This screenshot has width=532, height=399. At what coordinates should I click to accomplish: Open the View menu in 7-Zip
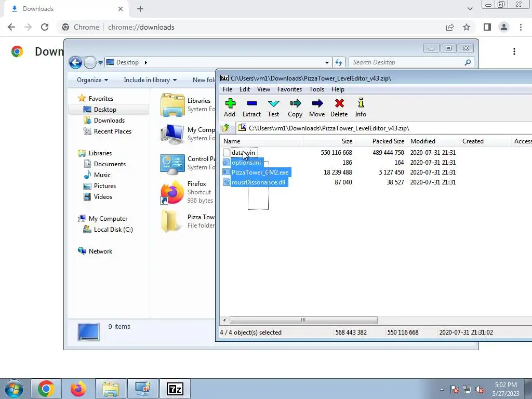(263, 89)
